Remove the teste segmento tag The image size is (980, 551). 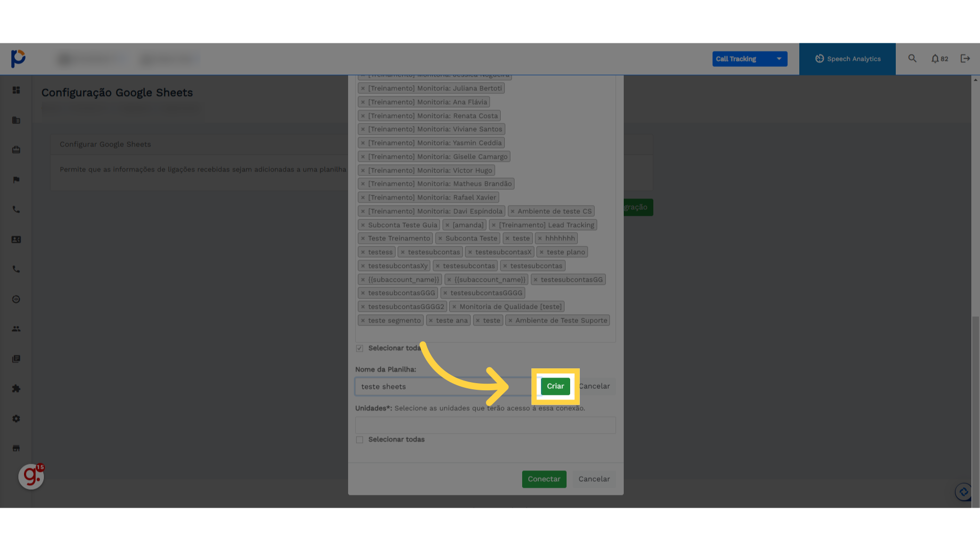pyautogui.click(x=363, y=320)
